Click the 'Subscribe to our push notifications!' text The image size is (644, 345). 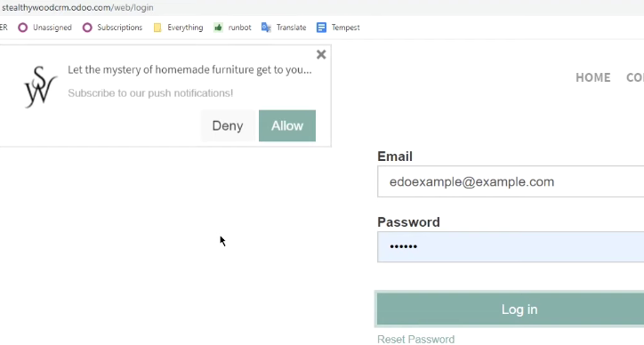pyautogui.click(x=150, y=93)
